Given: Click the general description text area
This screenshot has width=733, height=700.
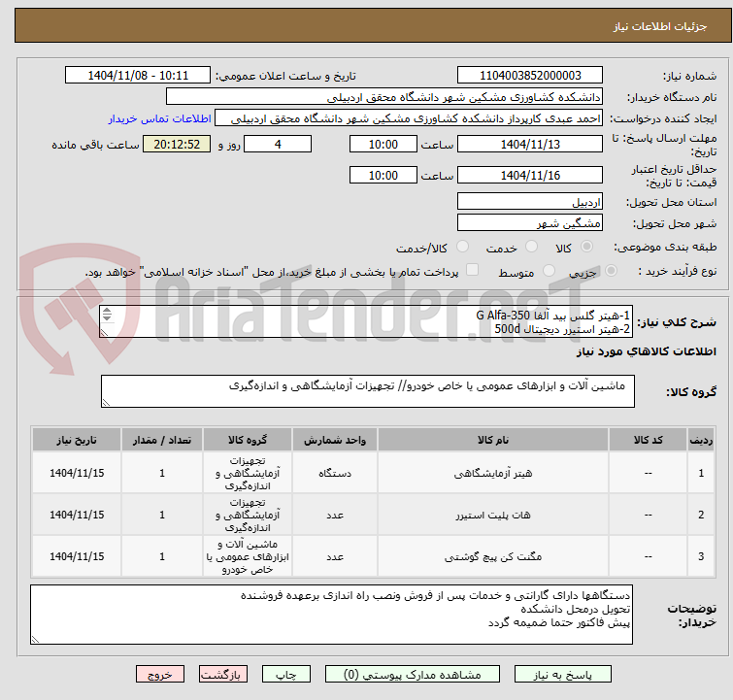Looking at the screenshot, I should (366, 321).
